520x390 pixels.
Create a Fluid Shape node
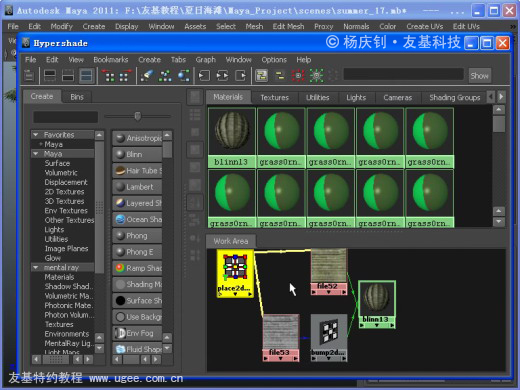(137, 349)
